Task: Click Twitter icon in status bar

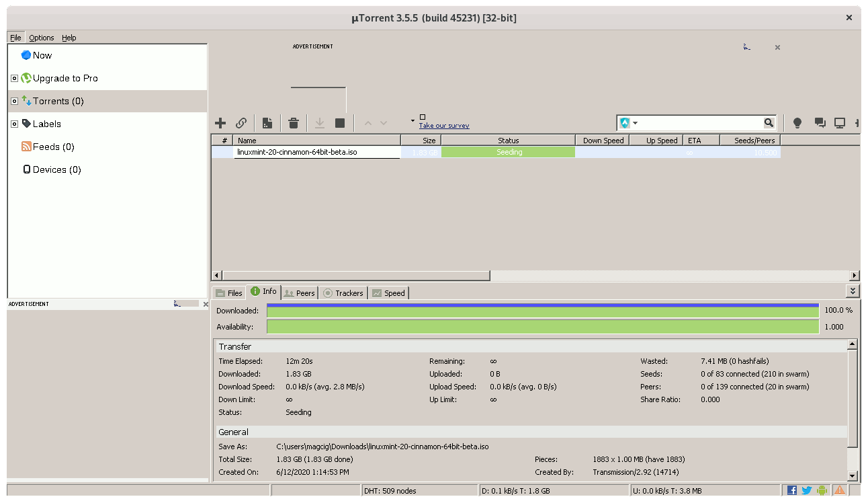Action: click(807, 491)
